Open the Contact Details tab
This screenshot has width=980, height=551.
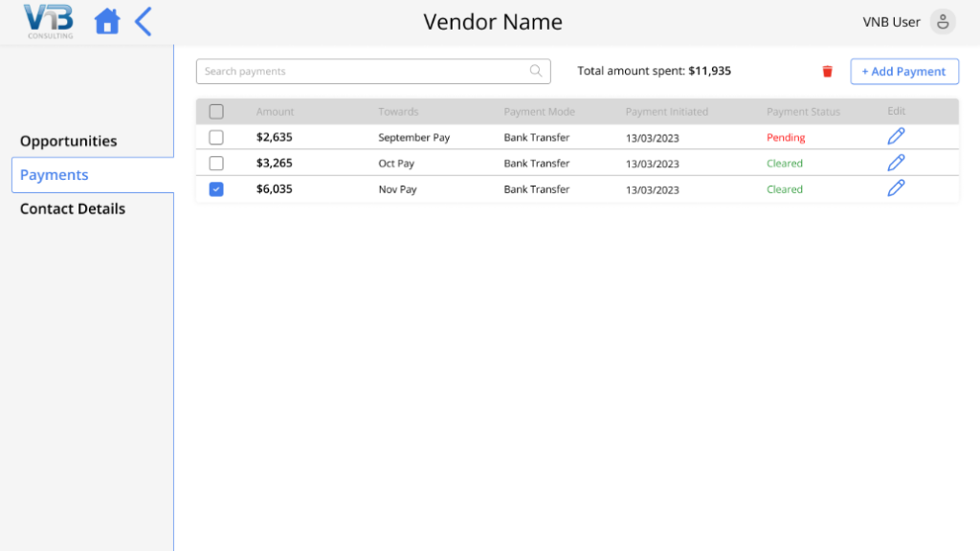coord(73,209)
